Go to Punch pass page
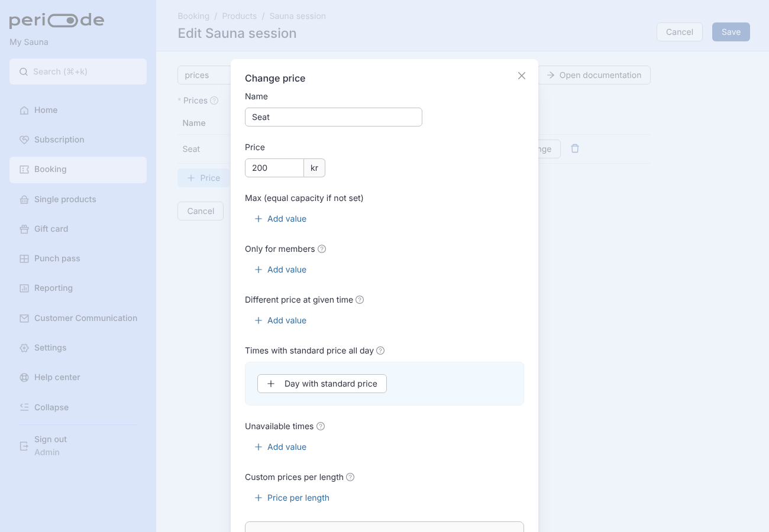This screenshot has height=532, width=769. tap(78, 258)
